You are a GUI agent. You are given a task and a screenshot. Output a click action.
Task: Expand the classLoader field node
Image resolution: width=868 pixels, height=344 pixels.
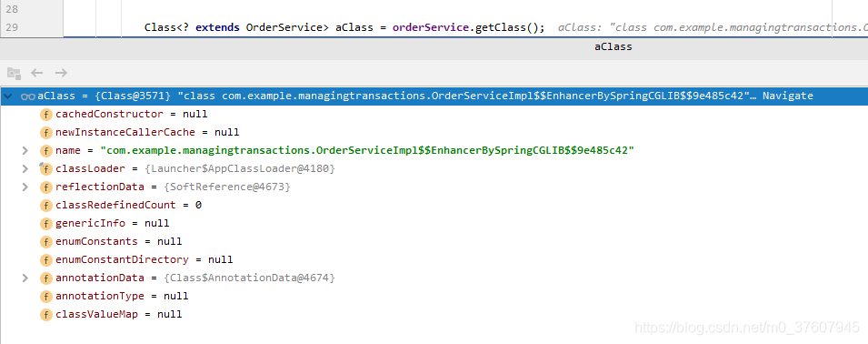coord(25,168)
